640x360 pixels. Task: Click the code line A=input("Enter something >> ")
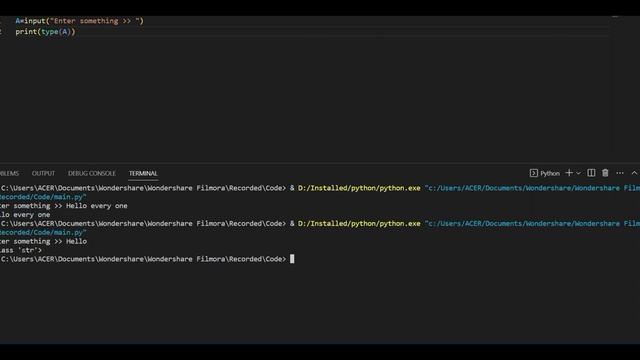[x=80, y=21]
